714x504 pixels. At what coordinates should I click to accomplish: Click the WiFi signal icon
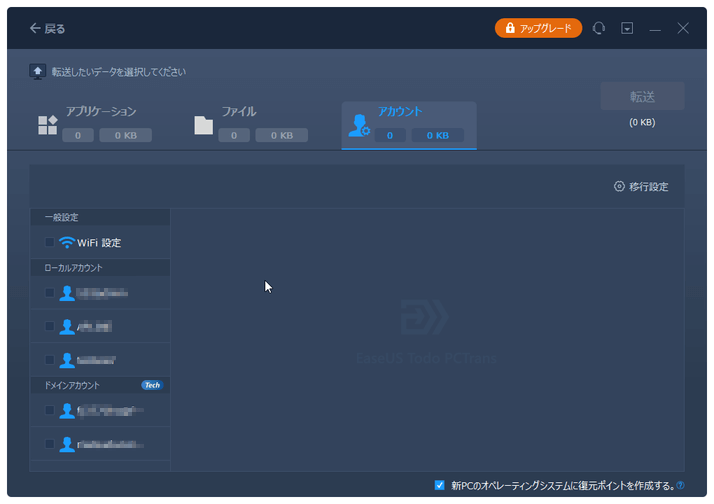point(67,242)
